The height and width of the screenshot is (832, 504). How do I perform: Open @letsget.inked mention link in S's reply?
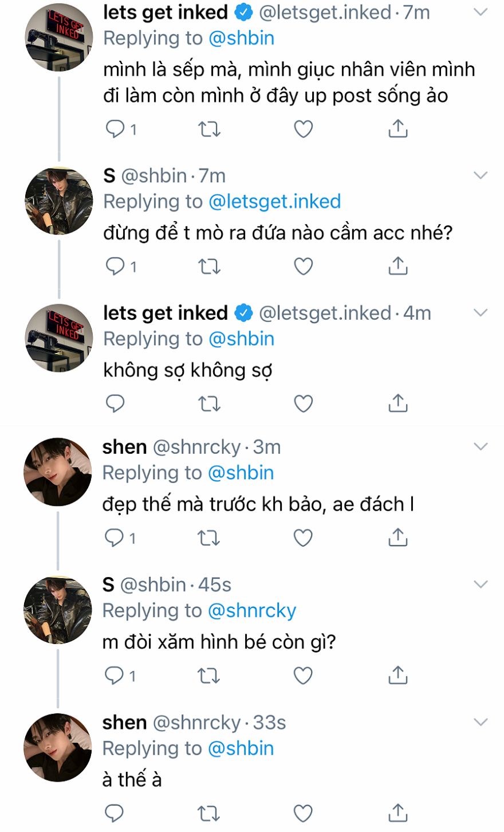tap(274, 202)
